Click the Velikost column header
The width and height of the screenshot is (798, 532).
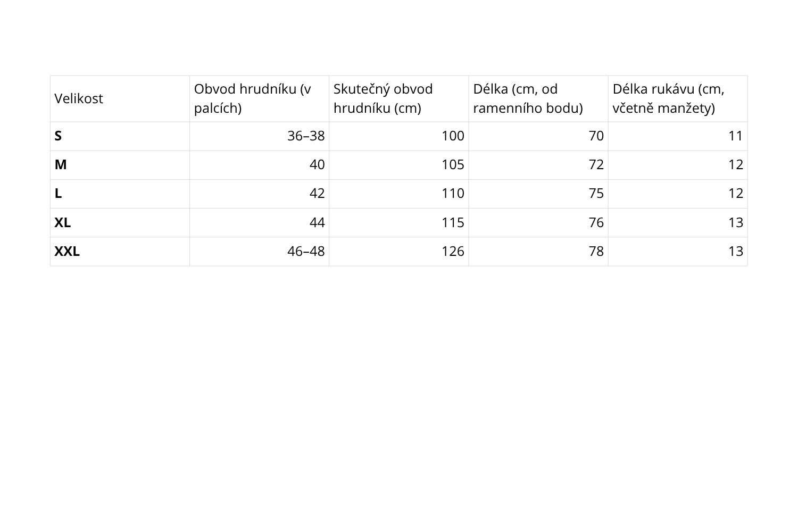pyautogui.click(x=120, y=98)
